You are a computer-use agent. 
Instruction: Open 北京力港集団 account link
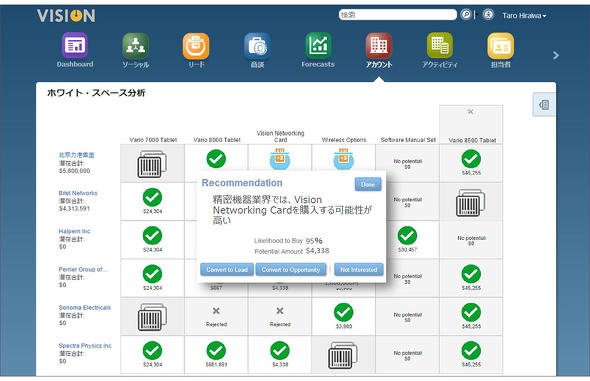76,155
